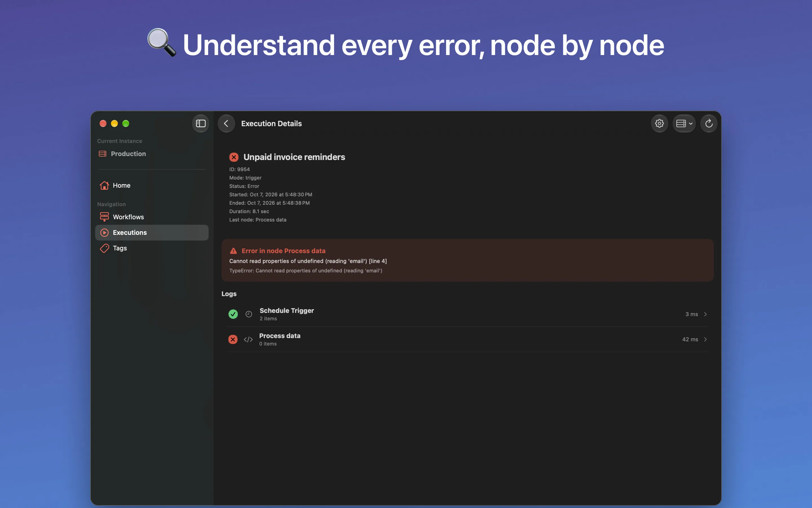Click the '3 ms' duration value
Image resolution: width=812 pixels, height=508 pixels.
[x=692, y=314]
